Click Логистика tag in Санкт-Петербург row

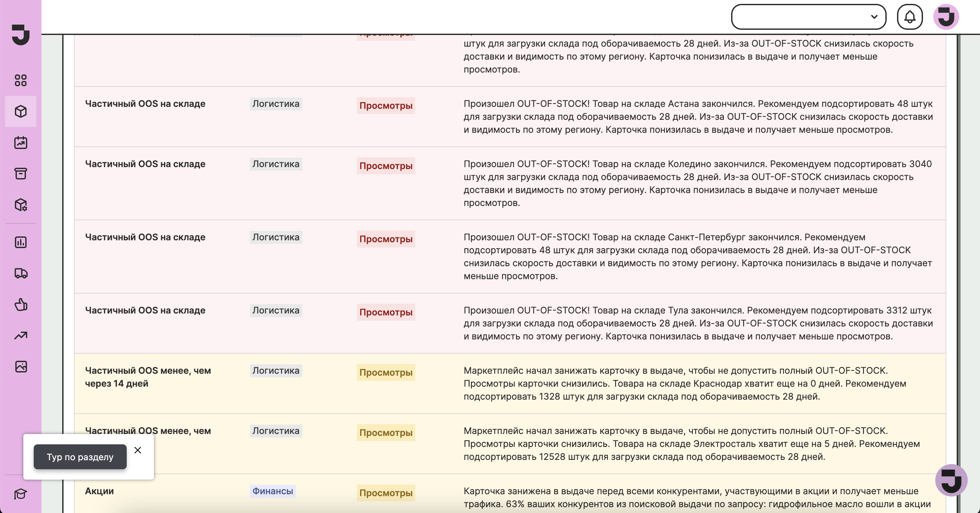[x=276, y=237]
